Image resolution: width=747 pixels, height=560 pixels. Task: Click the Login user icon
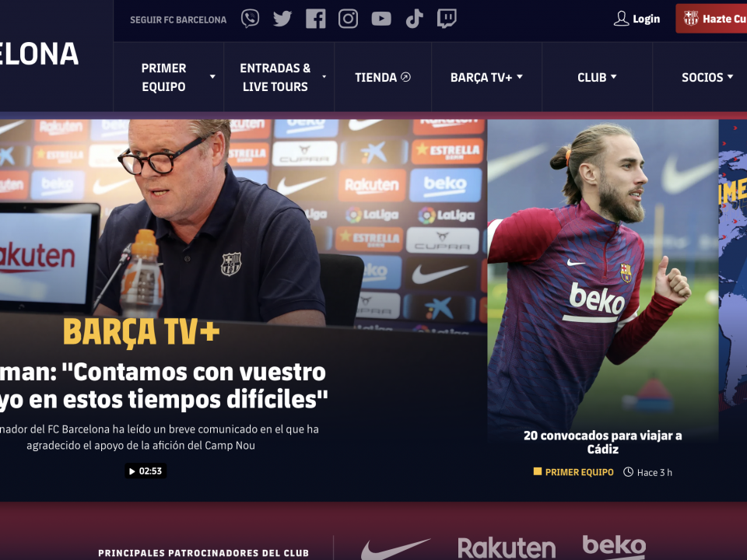[x=621, y=19]
